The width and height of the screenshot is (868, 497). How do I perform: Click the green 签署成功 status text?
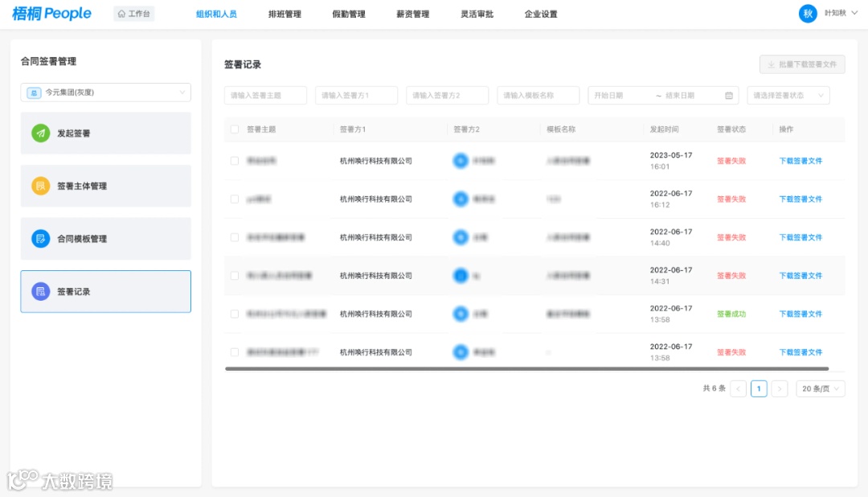coord(731,314)
